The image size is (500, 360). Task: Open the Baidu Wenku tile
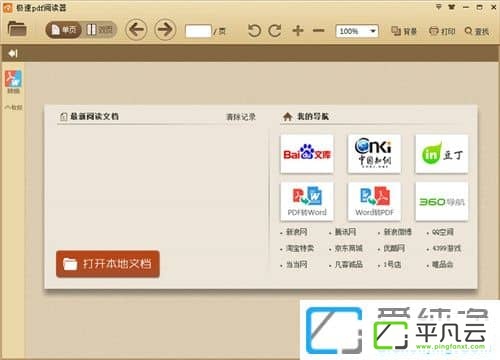[x=307, y=154]
